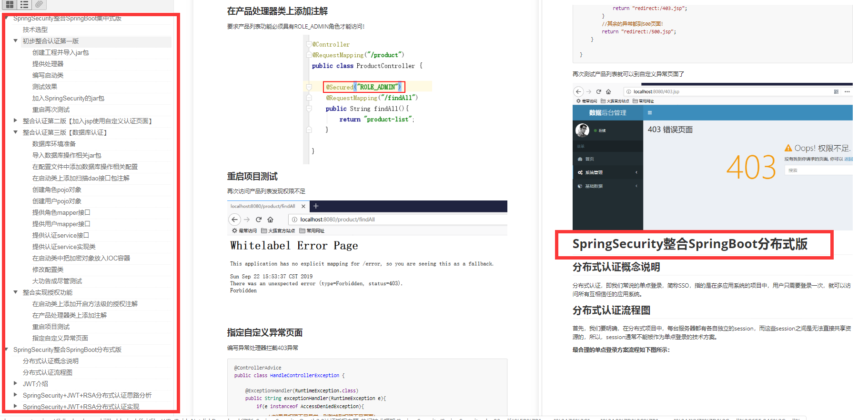Screen dimensions: 868x420
Task: Show the page thumbnails sidebar view
Action: pos(10,5)
